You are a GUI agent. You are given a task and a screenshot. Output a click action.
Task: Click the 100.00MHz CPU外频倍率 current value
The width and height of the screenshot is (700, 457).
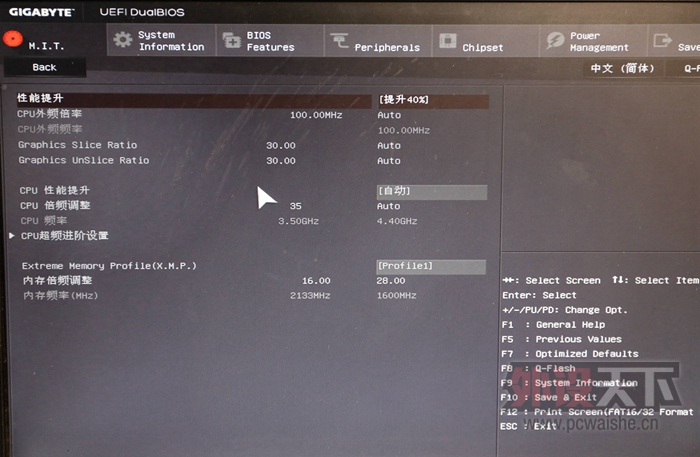click(316, 115)
